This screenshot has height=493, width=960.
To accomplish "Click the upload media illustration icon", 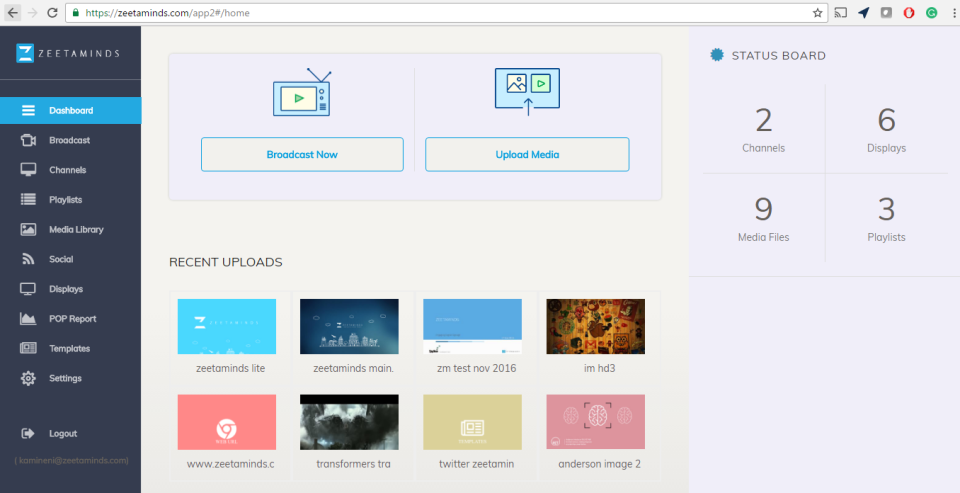I will 527,92.
